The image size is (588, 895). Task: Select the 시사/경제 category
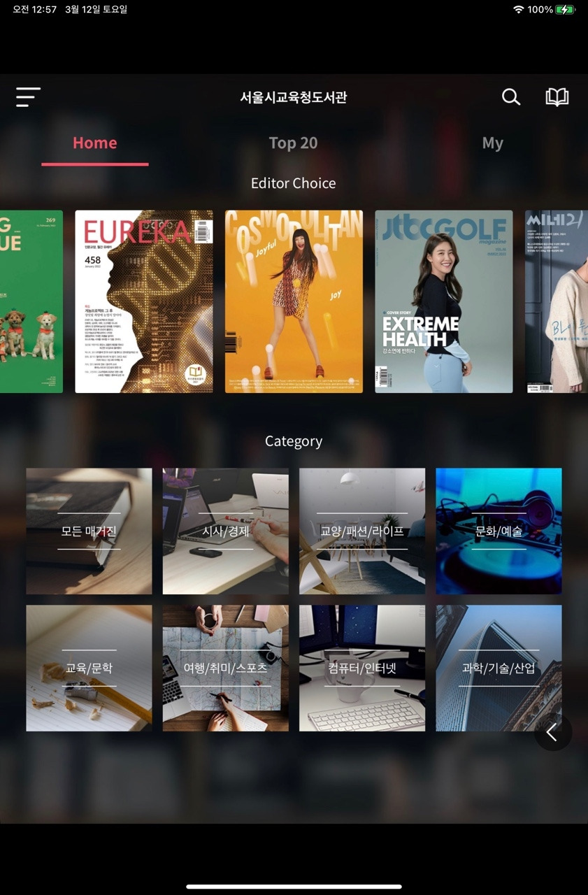coord(226,531)
